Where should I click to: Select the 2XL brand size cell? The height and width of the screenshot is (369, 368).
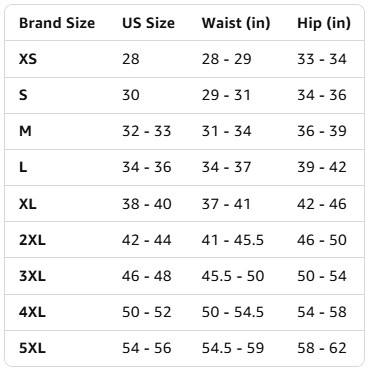(x=32, y=240)
